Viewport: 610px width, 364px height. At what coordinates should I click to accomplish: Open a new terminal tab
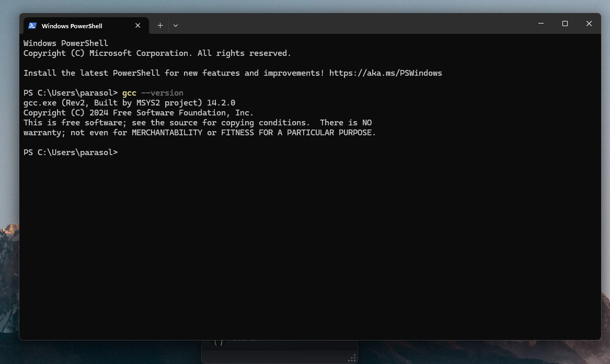pyautogui.click(x=160, y=26)
